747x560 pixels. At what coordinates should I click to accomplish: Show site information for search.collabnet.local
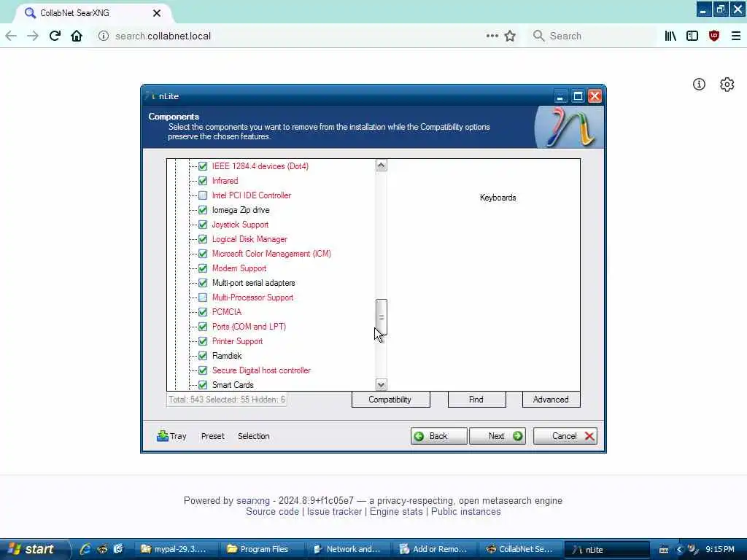(104, 36)
